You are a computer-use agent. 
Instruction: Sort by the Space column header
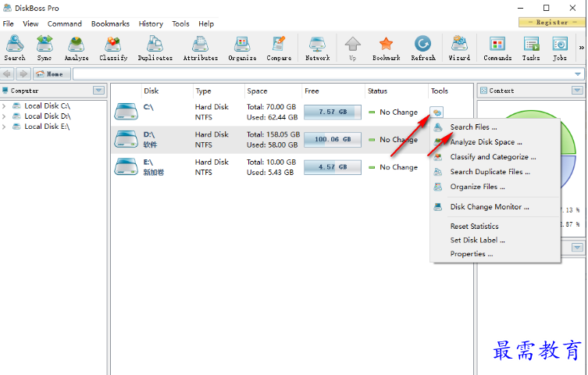257,91
